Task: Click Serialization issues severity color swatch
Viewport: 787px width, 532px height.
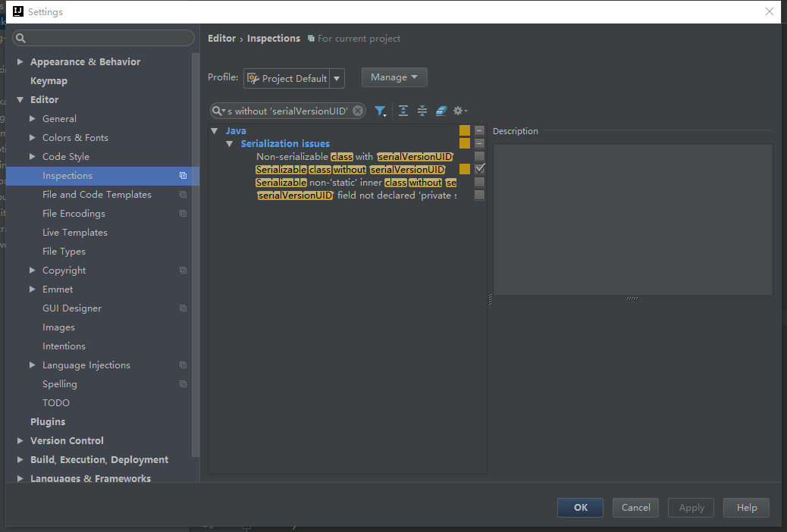Action: pos(465,143)
